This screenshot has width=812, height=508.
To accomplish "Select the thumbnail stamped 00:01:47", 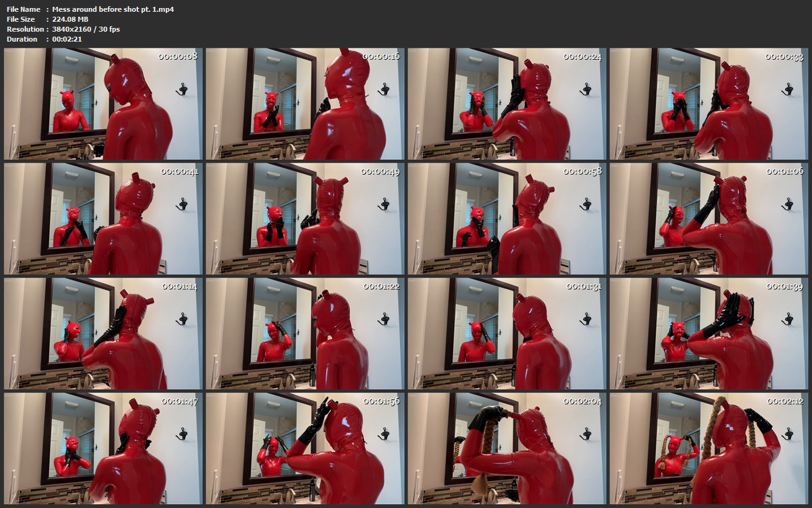I will (103, 448).
